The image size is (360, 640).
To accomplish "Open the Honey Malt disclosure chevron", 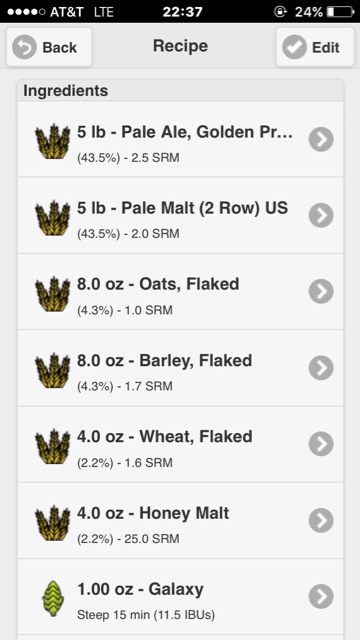I will click(x=321, y=520).
